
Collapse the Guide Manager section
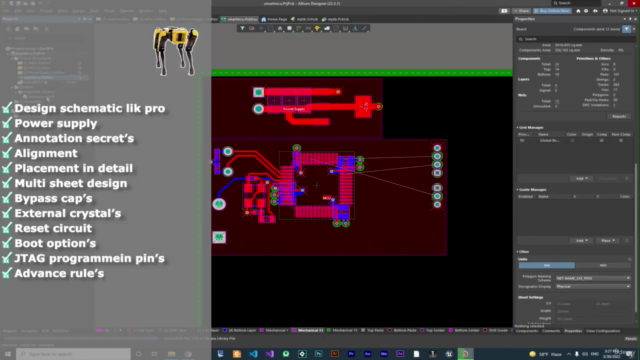(518, 189)
